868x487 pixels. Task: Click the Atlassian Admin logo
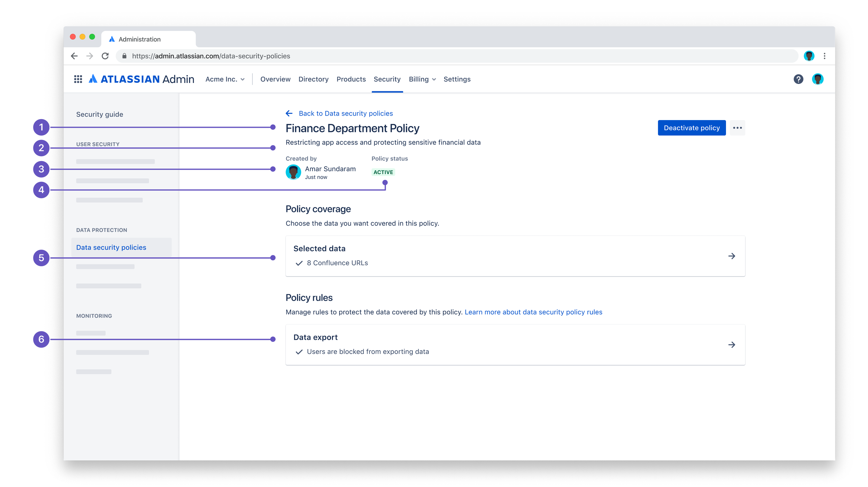141,79
